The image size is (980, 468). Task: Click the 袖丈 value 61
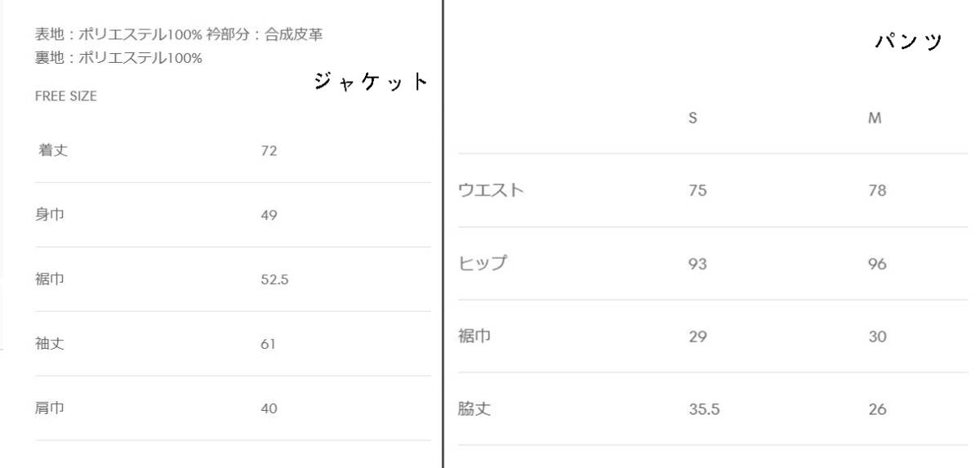(x=268, y=344)
